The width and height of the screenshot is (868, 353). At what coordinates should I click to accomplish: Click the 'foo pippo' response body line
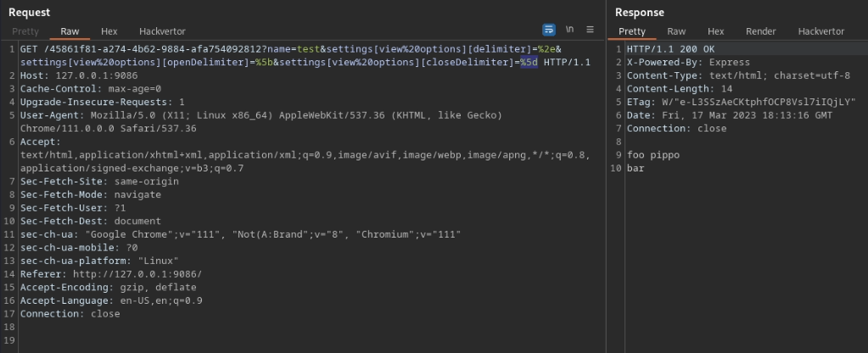coord(653,155)
